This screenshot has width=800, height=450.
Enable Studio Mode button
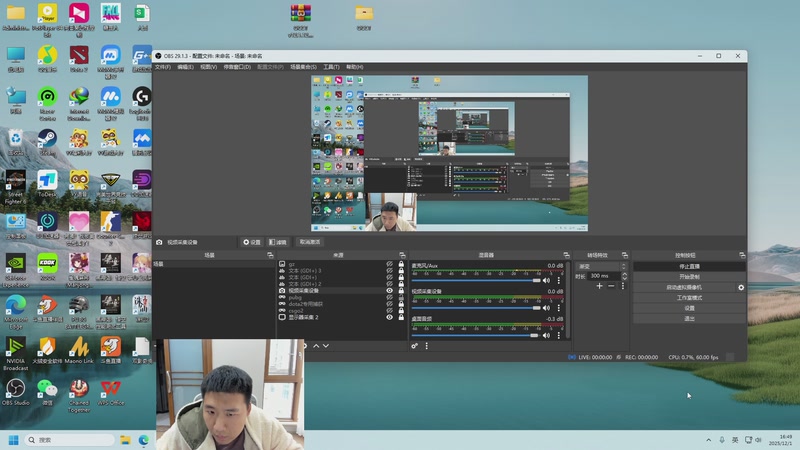point(689,297)
